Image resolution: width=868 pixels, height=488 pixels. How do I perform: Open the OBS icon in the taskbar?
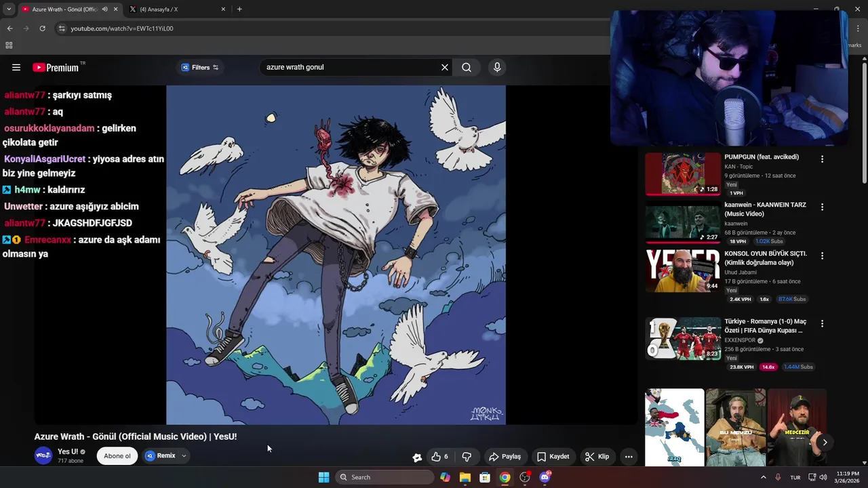(x=525, y=477)
